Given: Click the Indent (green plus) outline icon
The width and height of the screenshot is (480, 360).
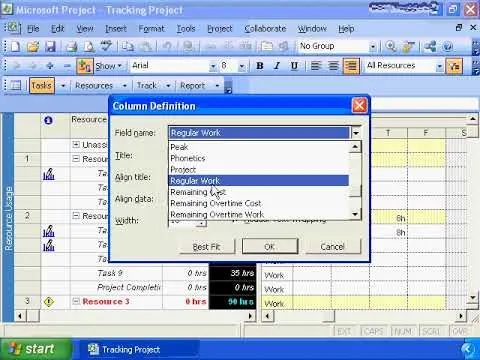Looking at the screenshot, I should click(50, 66).
